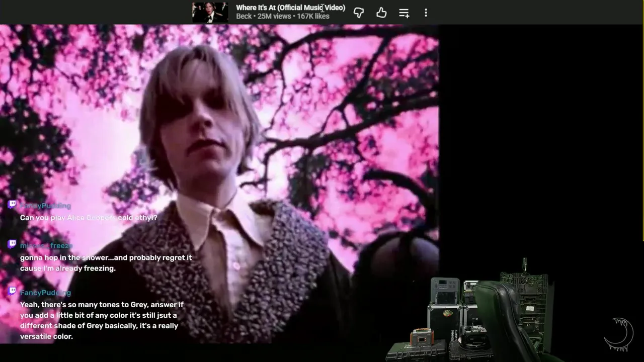Click FancyPudding username above Alice Cooper message
The height and width of the screenshot is (362, 644).
pos(45,206)
